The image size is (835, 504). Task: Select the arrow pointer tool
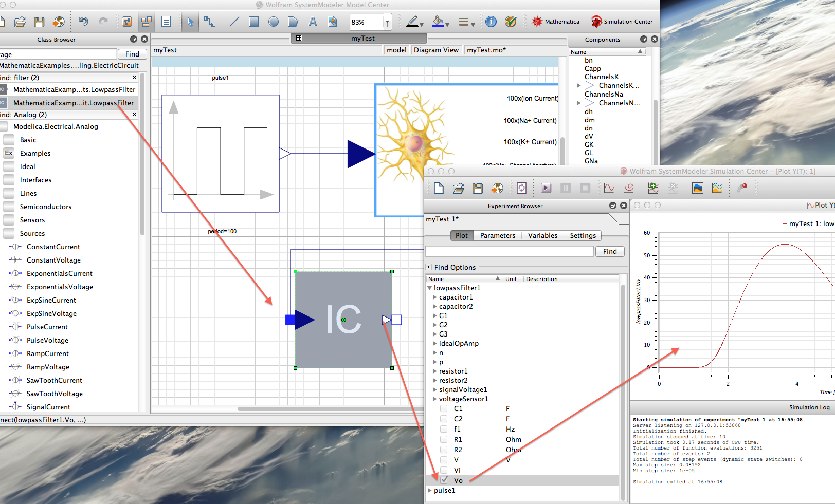[x=190, y=22]
